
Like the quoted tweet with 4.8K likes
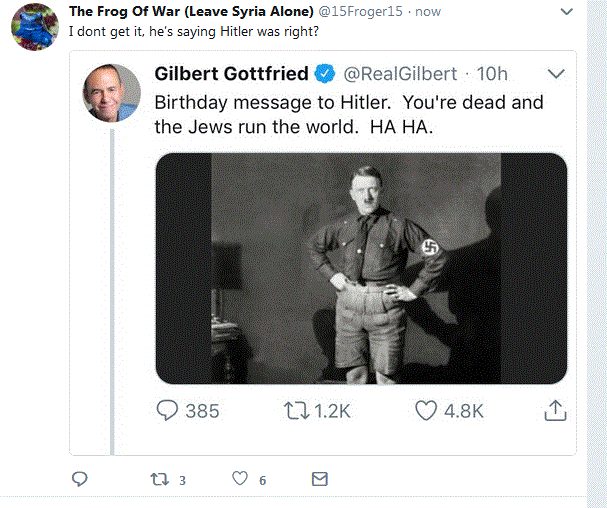[x=427, y=411]
